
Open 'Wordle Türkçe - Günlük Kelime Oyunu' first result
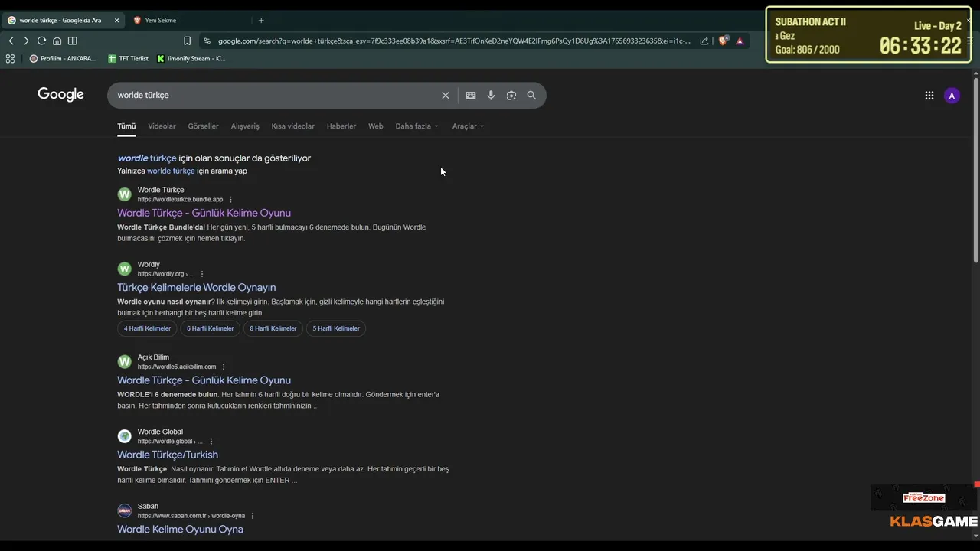coord(204,213)
